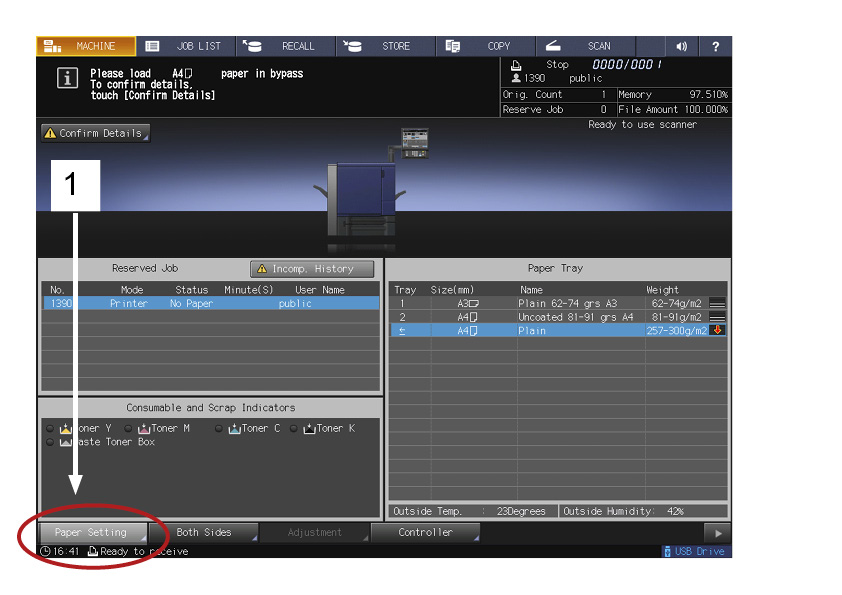Click the Outside Temp. 23Degrees readout
The image size is (842, 595).
(472, 511)
